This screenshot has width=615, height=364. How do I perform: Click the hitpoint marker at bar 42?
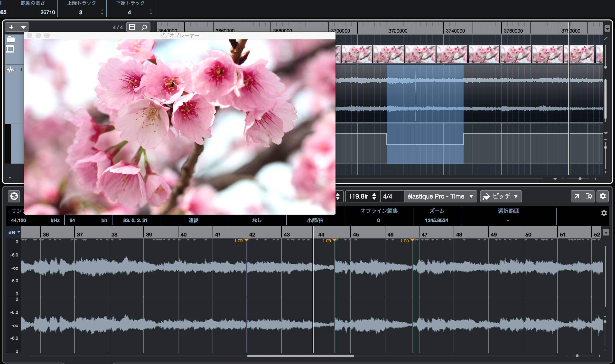(247, 240)
